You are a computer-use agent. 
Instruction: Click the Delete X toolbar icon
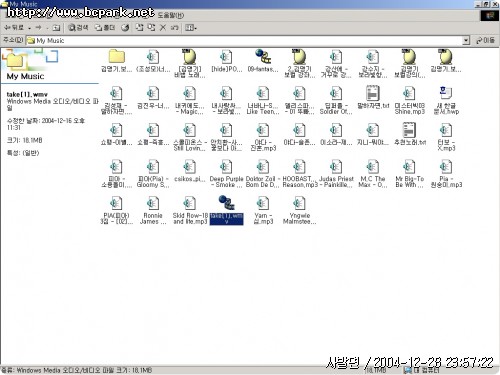(163, 28)
